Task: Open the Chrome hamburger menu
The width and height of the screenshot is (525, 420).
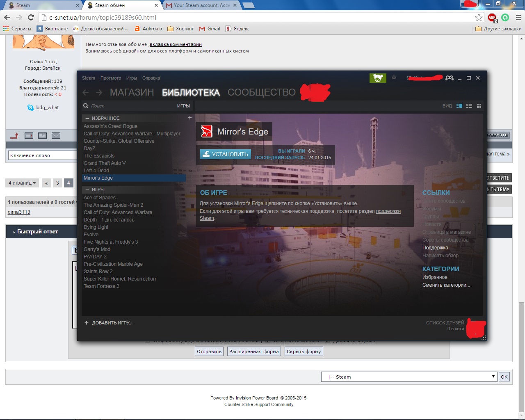Action: tap(518, 17)
